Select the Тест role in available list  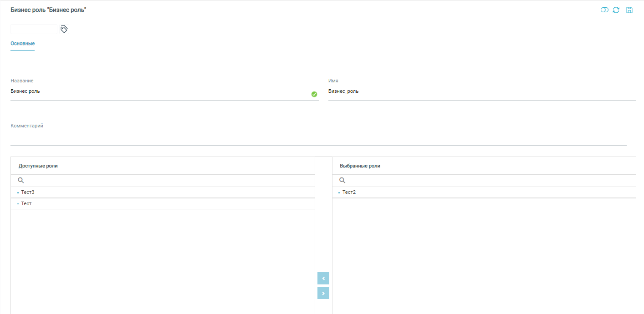pyautogui.click(x=26, y=204)
